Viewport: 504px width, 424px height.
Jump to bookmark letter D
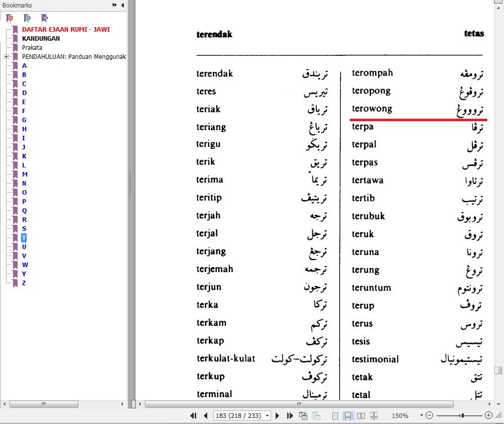point(24,93)
